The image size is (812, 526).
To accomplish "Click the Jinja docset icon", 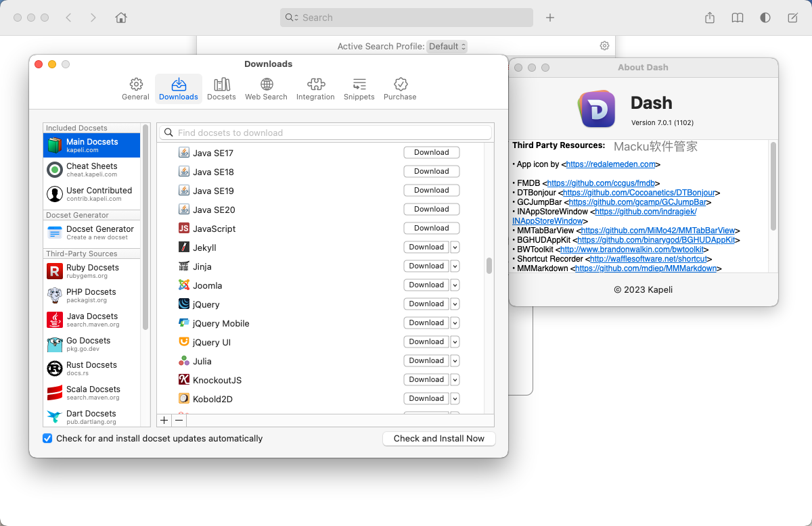I will pos(183,266).
